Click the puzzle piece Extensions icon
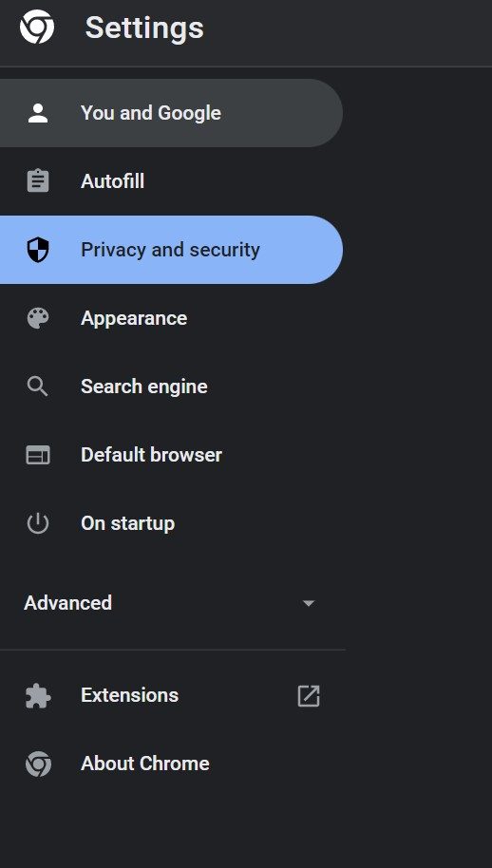The image size is (492, 868). click(38, 696)
